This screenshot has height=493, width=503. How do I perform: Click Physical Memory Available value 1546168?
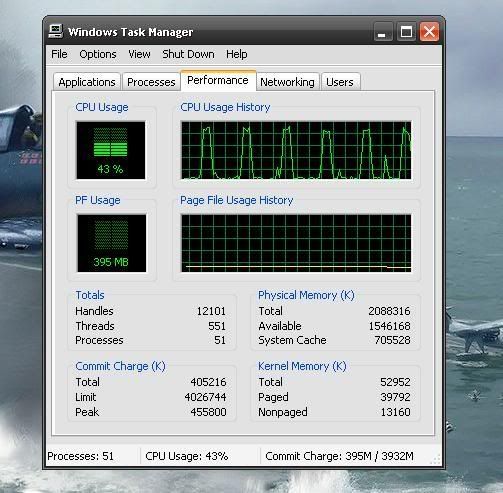(389, 326)
